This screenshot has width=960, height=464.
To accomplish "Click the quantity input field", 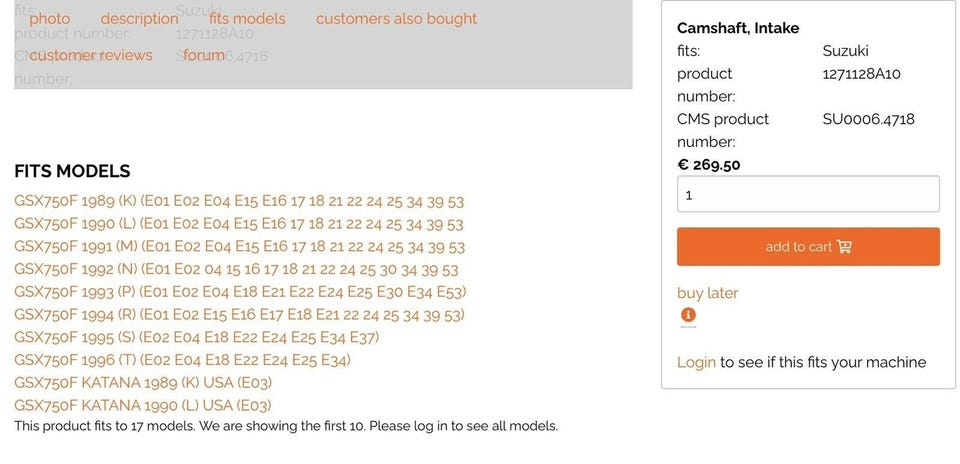I will pyautogui.click(x=808, y=194).
